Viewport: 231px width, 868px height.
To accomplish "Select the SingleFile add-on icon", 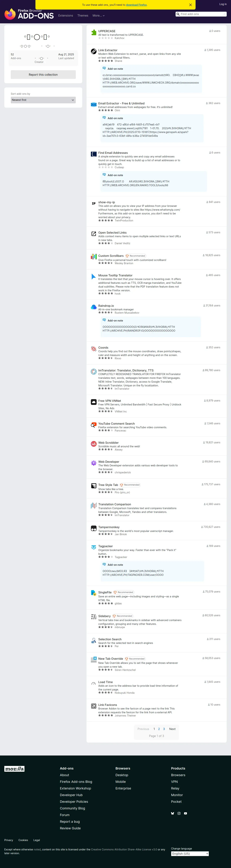I will tap(94, 593).
